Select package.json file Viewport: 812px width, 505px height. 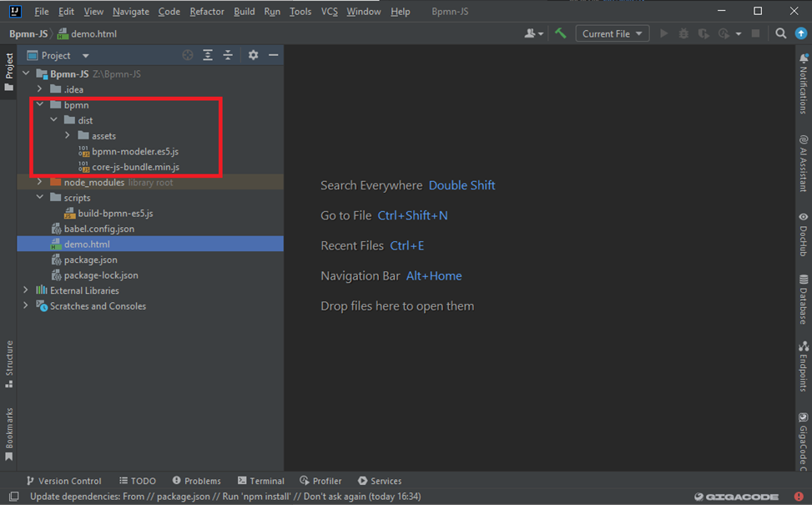91,260
